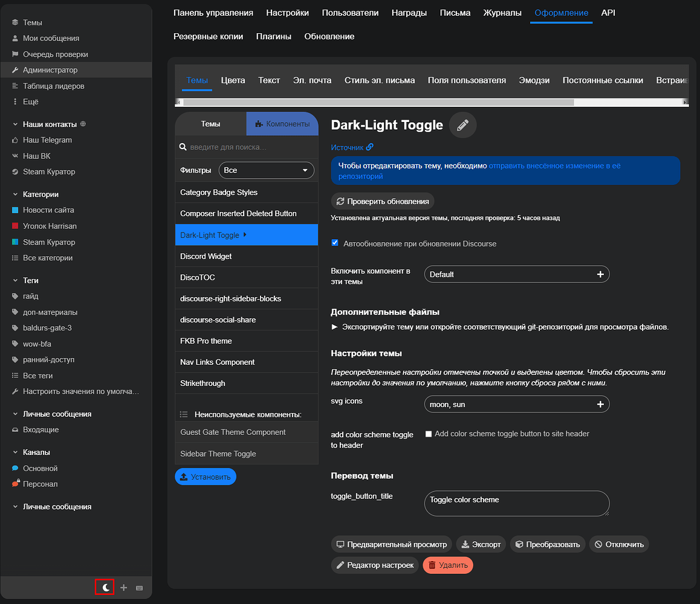Open the Фильтры dropdown set to Все
Viewport: 700px width, 604px height.
click(x=266, y=170)
